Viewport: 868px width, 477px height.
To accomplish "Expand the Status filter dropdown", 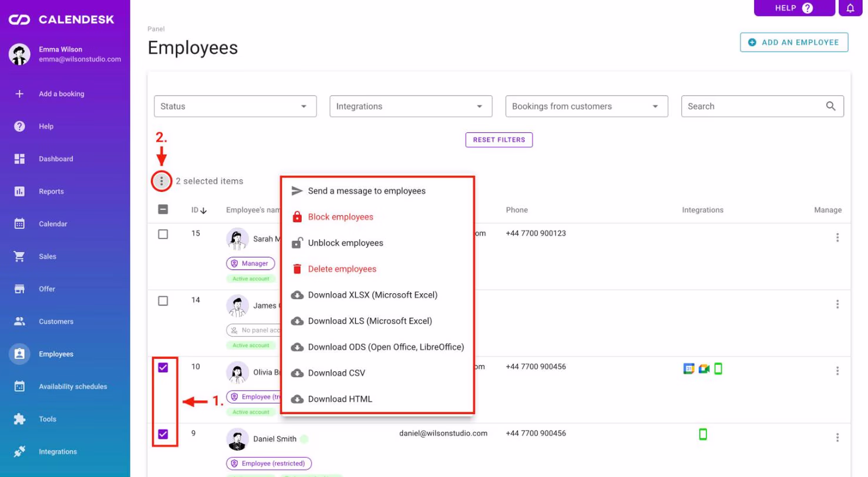I will (x=235, y=106).
